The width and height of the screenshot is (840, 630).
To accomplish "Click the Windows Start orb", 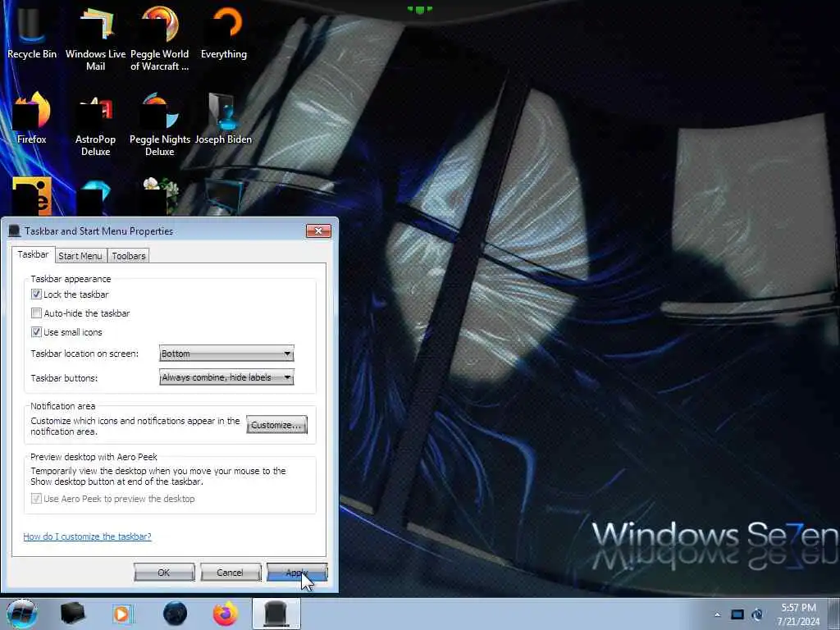I will [21, 614].
